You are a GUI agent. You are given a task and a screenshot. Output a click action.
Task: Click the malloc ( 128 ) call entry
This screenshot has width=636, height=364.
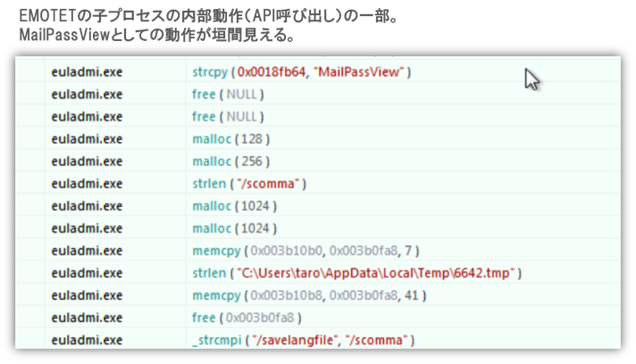click(230, 139)
